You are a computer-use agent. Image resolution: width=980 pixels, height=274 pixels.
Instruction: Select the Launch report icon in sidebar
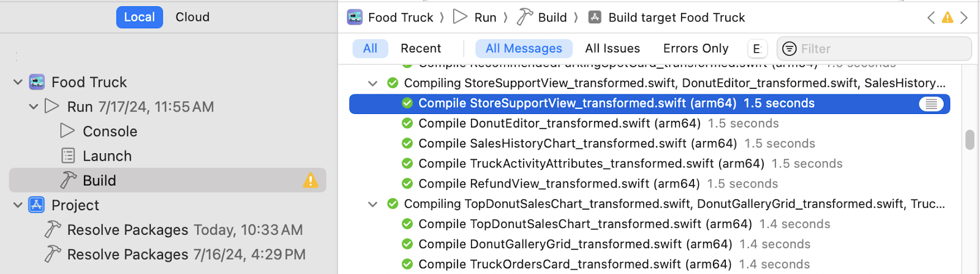click(x=68, y=156)
